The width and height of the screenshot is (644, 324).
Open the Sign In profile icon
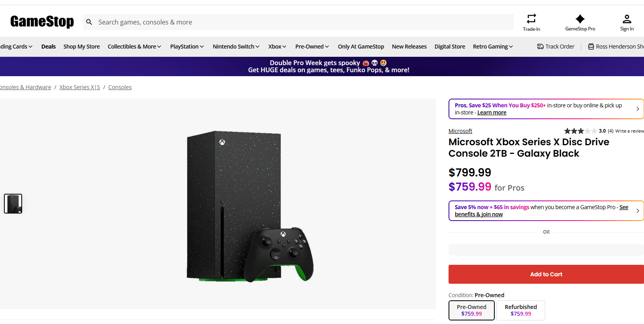point(627,19)
